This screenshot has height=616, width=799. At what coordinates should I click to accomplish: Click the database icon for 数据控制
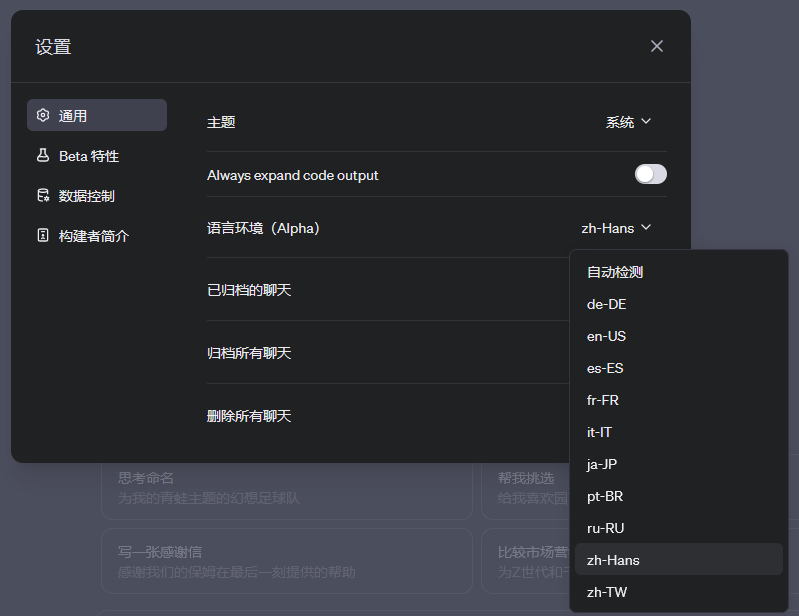tap(43, 196)
